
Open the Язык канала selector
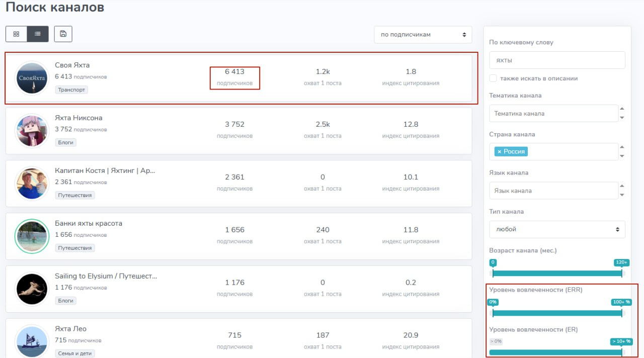tap(553, 191)
